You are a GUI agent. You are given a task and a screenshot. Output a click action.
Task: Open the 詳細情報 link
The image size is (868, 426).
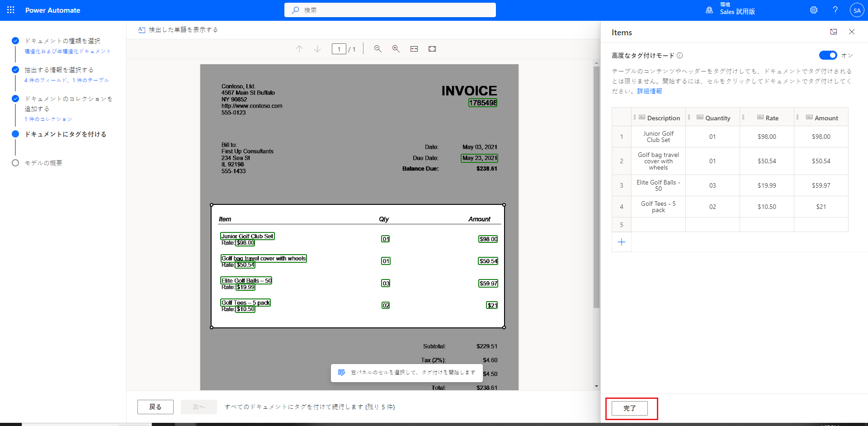point(650,91)
